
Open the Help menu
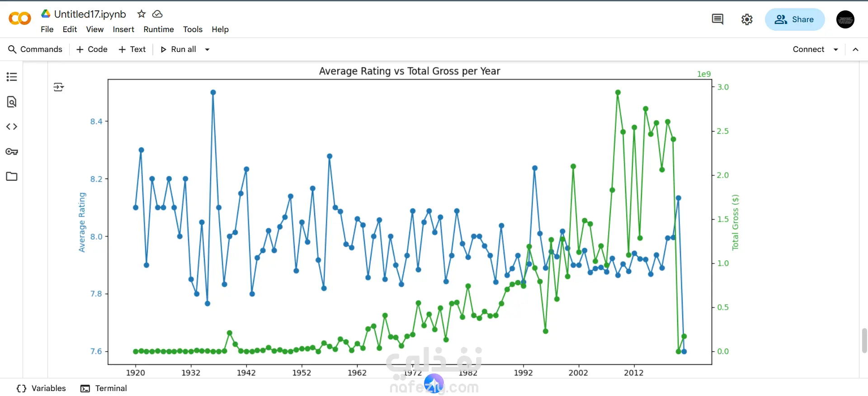pyautogui.click(x=220, y=29)
